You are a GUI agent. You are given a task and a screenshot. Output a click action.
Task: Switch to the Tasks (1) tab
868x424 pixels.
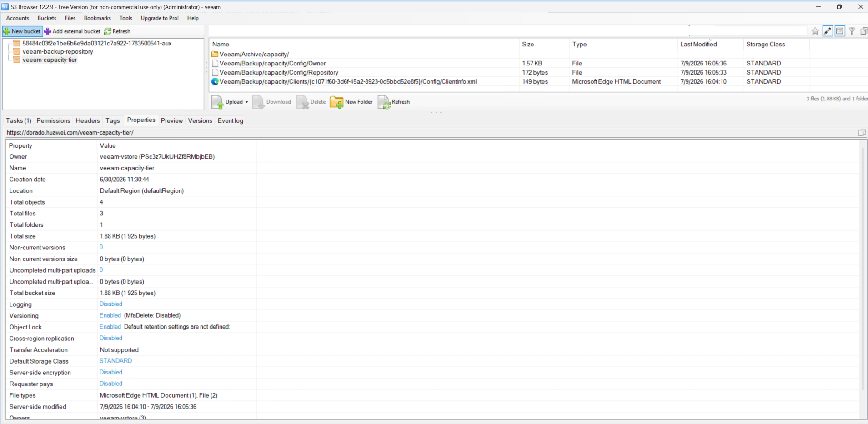click(x=19, y=120)
